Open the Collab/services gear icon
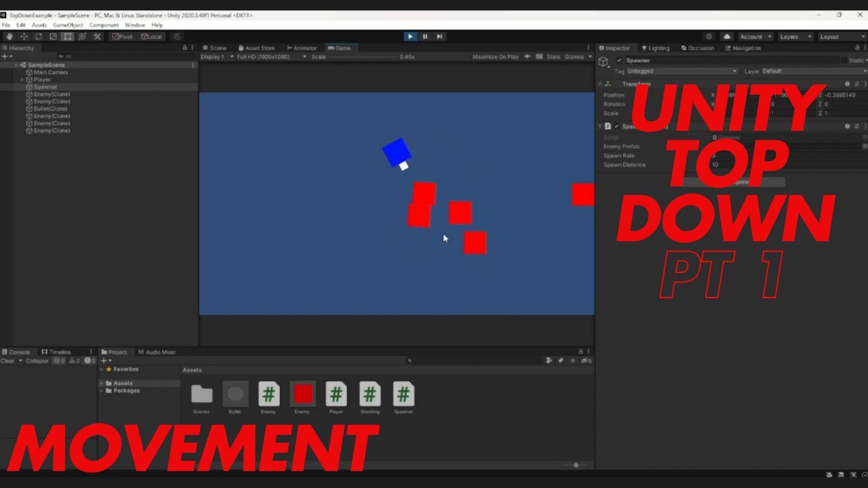Screen dimensions: 868x488 (x=709, y=37)
